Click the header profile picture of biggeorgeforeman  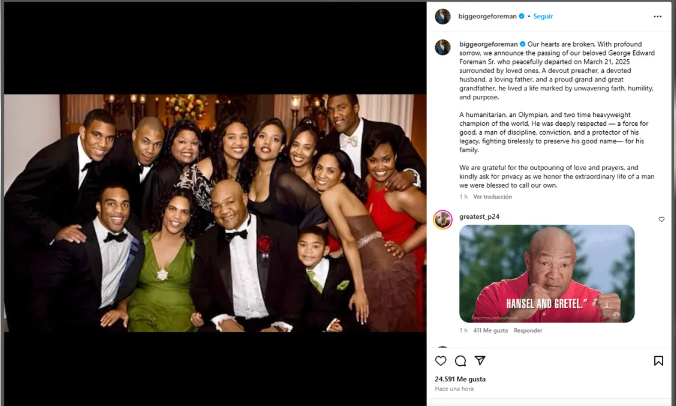pyautogui.click(x=442, y=17)
